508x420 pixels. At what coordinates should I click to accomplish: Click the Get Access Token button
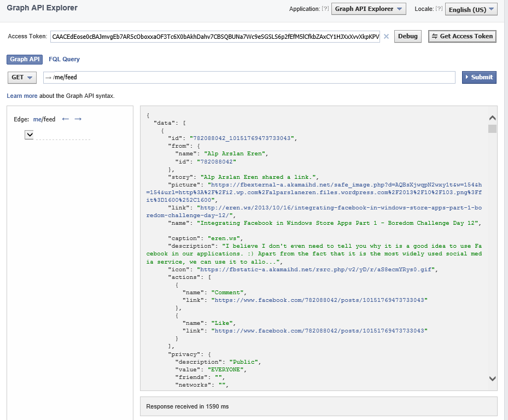462,36
